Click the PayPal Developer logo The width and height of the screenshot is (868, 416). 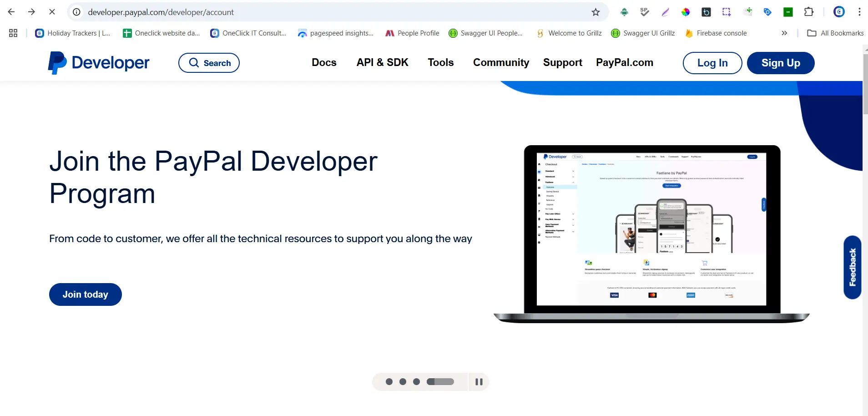pyautogui.click(x=99, y=63)
